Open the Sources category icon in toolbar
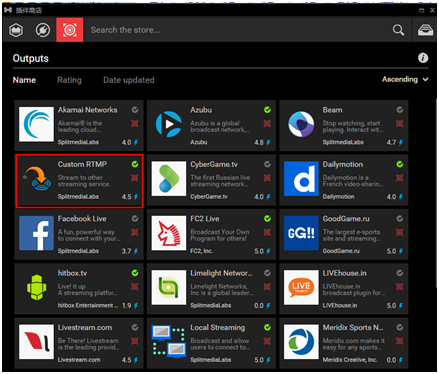The image size is (439, 374). pos(16,30)
